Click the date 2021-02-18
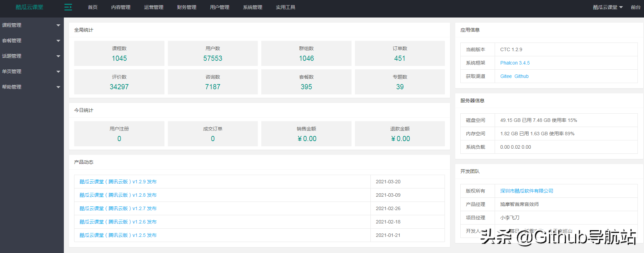Screen dimensions: 644x253 click(x=388, y=222)
